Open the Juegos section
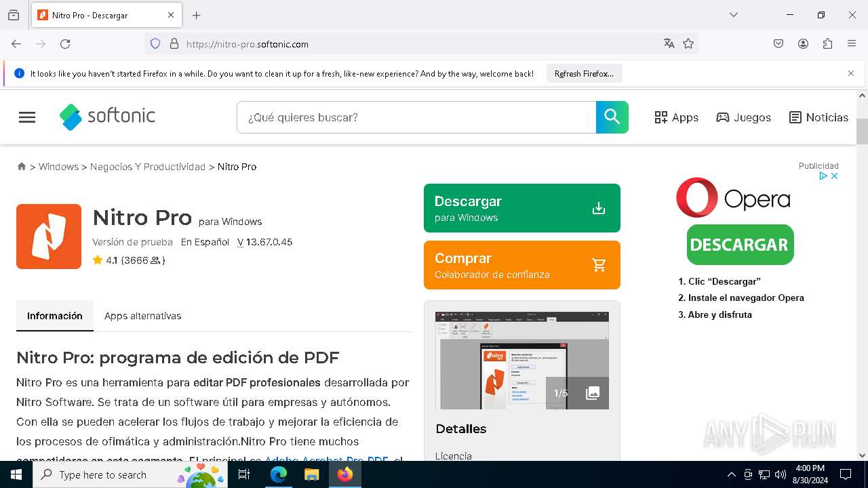 point(743,117)
